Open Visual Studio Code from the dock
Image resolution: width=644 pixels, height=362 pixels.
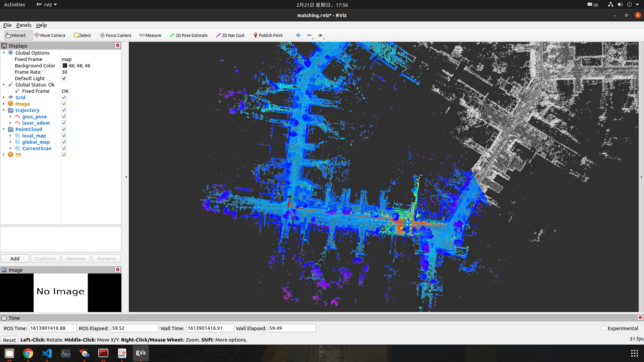point(47,353)
